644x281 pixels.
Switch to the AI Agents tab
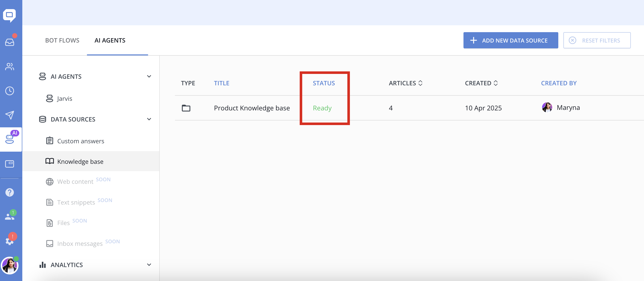click(110, 40)
